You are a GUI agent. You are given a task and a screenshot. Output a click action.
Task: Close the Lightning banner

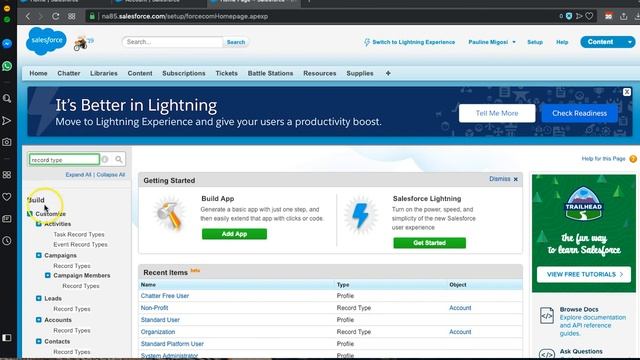point(627,92)
